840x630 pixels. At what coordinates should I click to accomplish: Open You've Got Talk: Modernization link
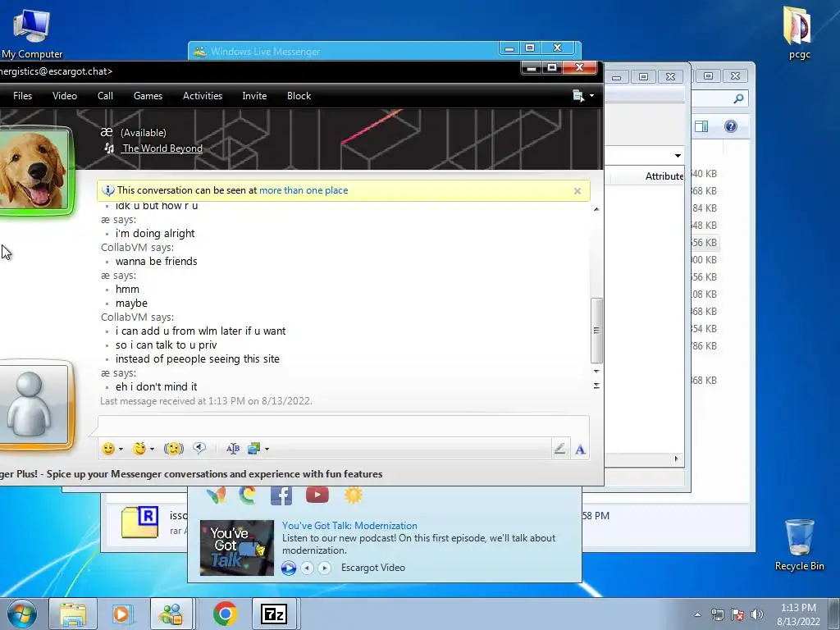(x=349, y=526)
